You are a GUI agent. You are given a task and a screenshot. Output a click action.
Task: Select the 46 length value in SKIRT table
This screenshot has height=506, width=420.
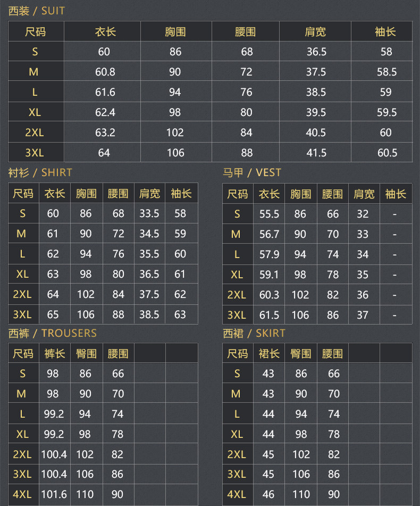coord(268,494)
